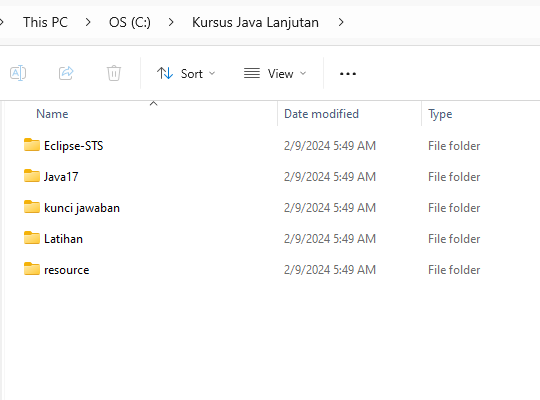Click the Share icon in toolbar
The width and height of the screenshot is (540, 400).
coord(66,73)
